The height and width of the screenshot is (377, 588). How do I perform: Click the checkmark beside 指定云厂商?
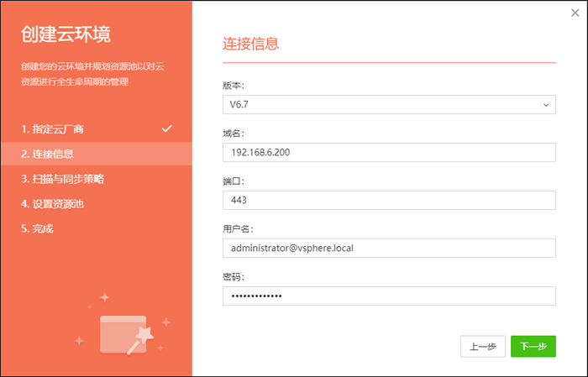[x=167, y=128]
